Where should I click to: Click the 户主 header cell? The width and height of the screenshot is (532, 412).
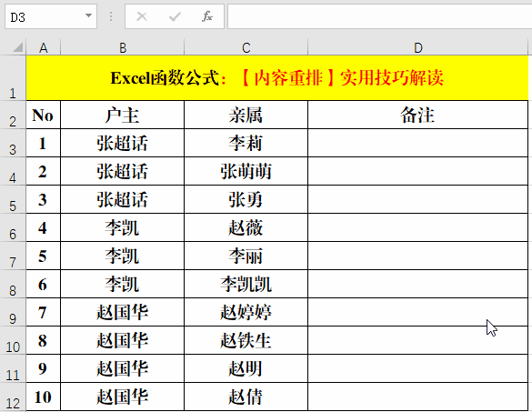123,115
